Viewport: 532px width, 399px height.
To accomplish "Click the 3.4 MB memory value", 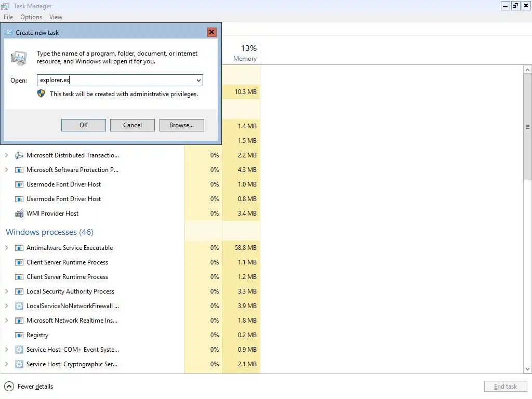I will [x=247, y=214].
